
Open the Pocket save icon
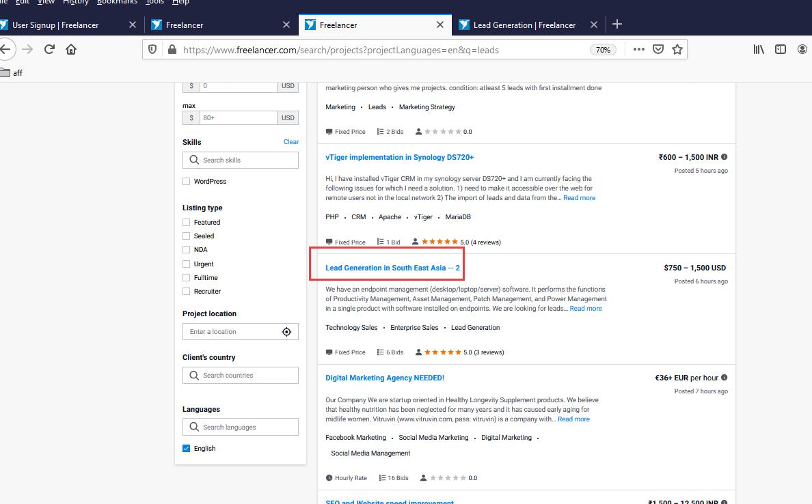658,49
